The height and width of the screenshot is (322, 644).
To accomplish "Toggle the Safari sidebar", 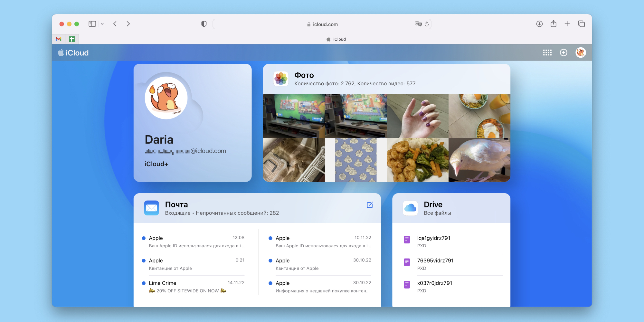I will pyautogui.click(x=92, y=24).
